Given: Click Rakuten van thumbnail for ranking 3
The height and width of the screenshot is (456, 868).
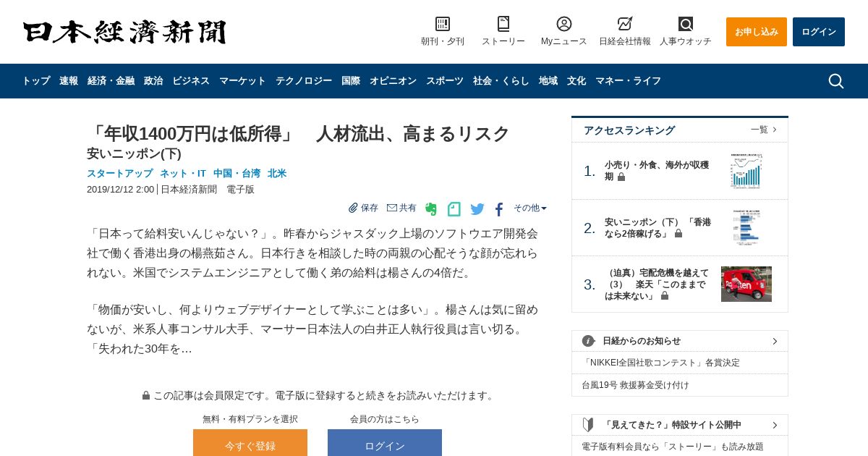Looking at the screenshot, I should coord(746,284).
